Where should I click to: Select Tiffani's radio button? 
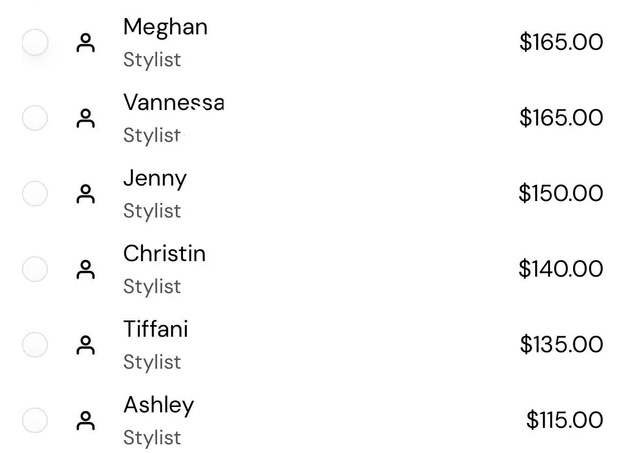35,344
